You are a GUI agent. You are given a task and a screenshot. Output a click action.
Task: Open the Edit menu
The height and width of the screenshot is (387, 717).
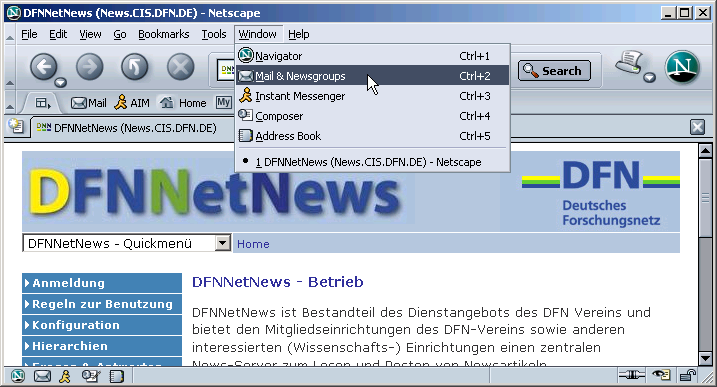[58, 34]
